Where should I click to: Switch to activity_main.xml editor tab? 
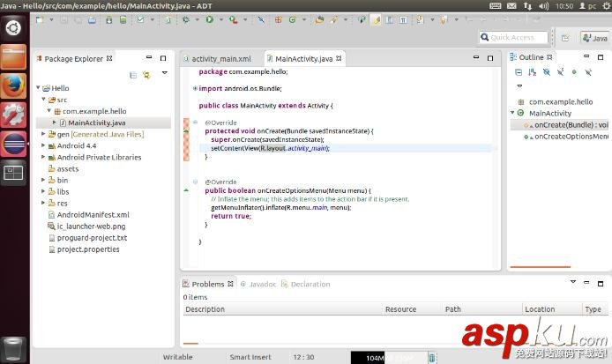coord(218,59)
